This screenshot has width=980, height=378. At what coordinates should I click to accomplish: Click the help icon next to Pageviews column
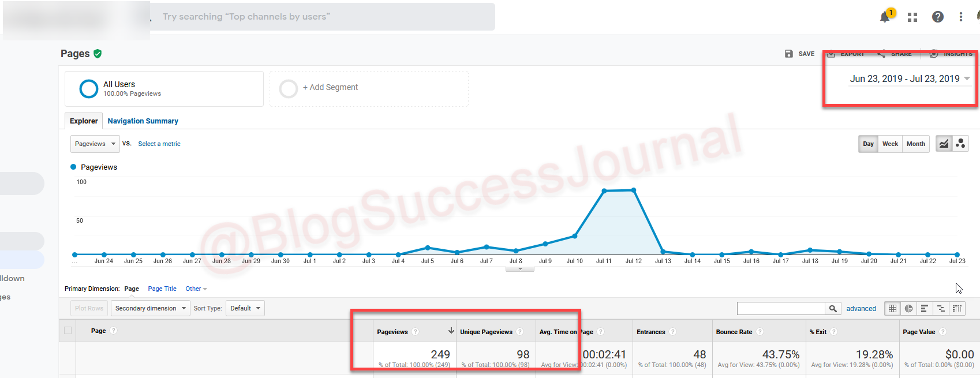416,332
